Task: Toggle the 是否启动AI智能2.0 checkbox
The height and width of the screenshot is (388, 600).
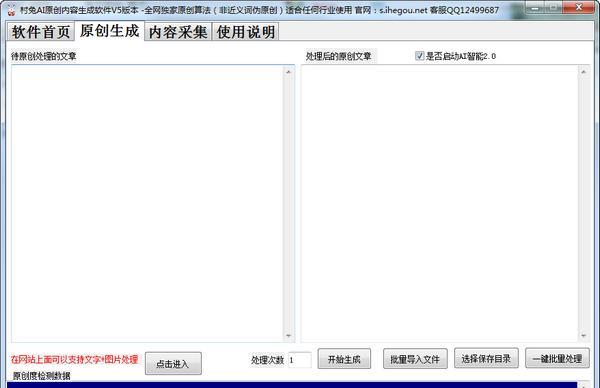Action: (419, 56)
